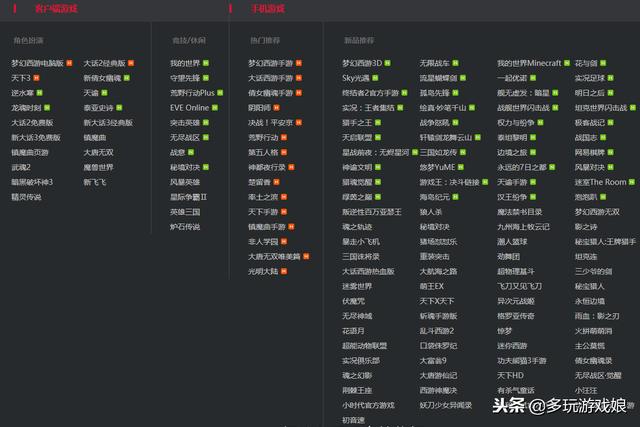Select the 天下X天下 entry
This screenshot has width=640, height=427.
(437, 301)
